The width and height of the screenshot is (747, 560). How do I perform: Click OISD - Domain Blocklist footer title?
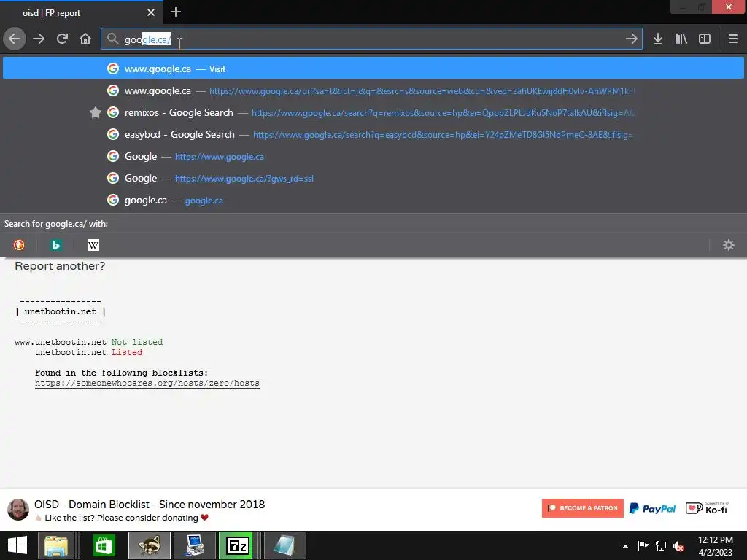[x=149, y=505]
